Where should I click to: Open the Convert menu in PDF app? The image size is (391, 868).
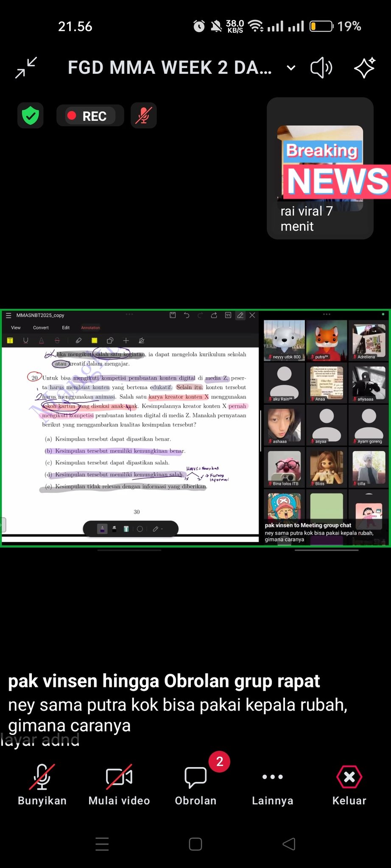(x=41, y=328)
